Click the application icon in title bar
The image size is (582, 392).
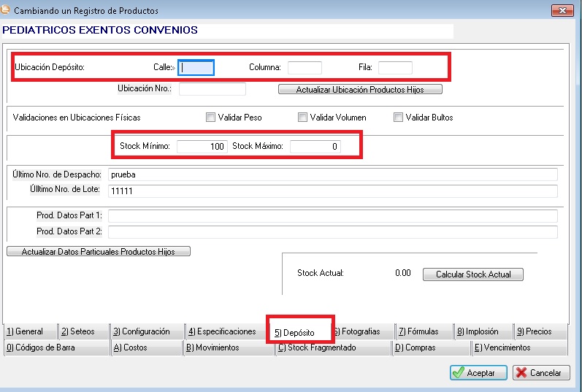(x=7, y=11)
